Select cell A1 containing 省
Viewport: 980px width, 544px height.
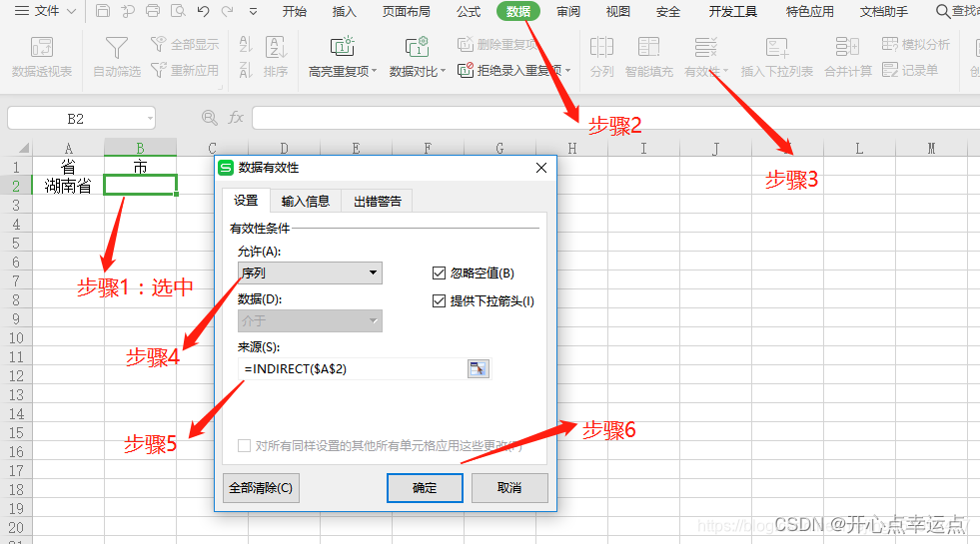point(68,167)
